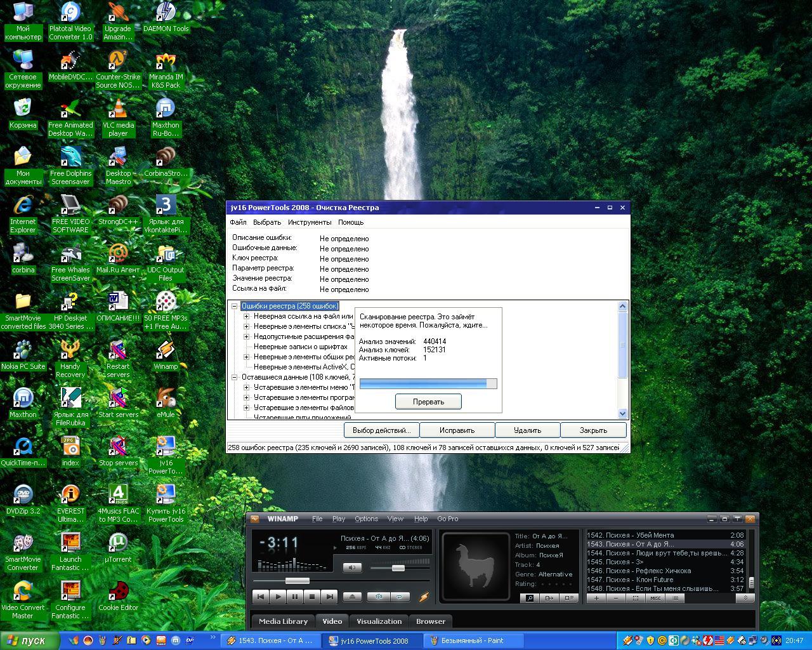The image size is (812, 650).
Task: Skip to next track in Winamp
Action: [329, 597]
